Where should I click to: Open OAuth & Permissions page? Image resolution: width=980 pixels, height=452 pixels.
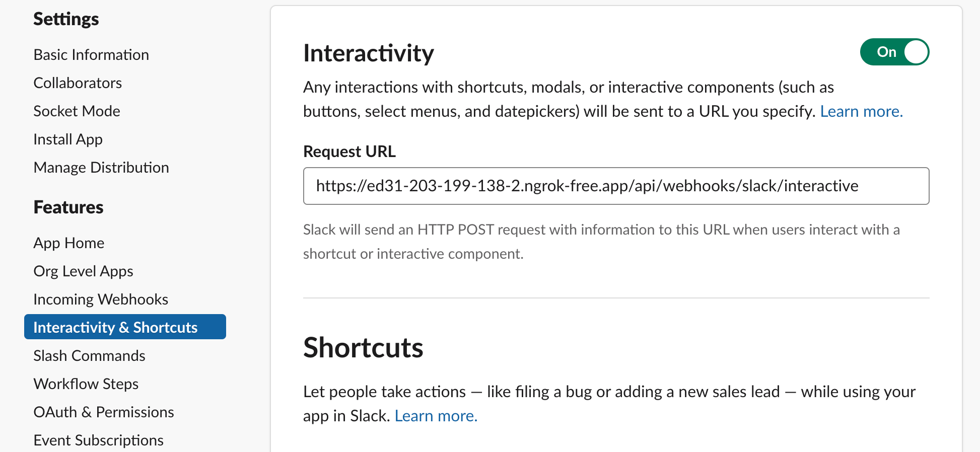click(x=104, y=412)
